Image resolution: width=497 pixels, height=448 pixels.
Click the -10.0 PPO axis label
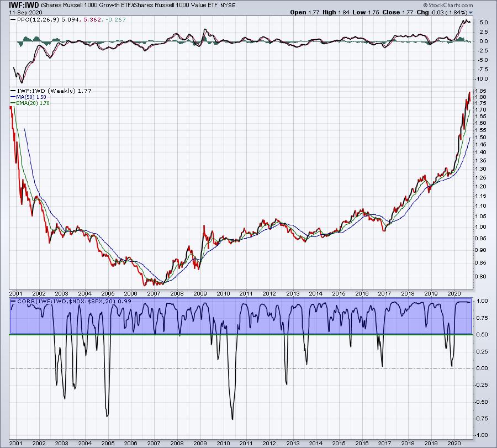pyautogui.click(x=482, y=79)
